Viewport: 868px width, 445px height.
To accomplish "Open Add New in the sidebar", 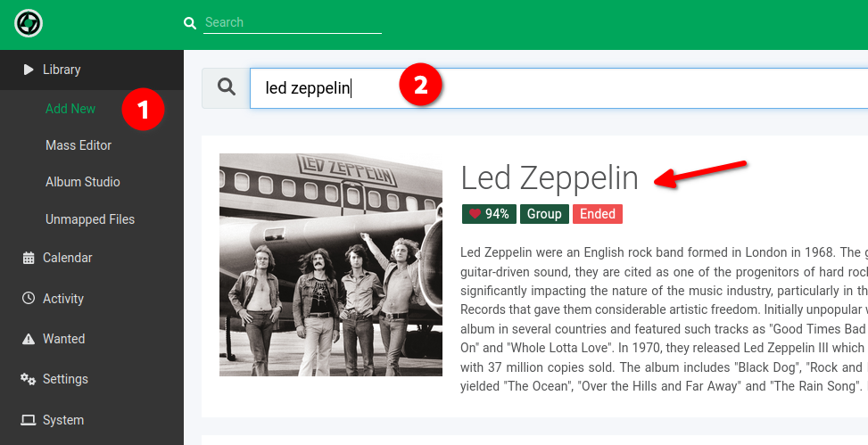I will pos(70,109).
